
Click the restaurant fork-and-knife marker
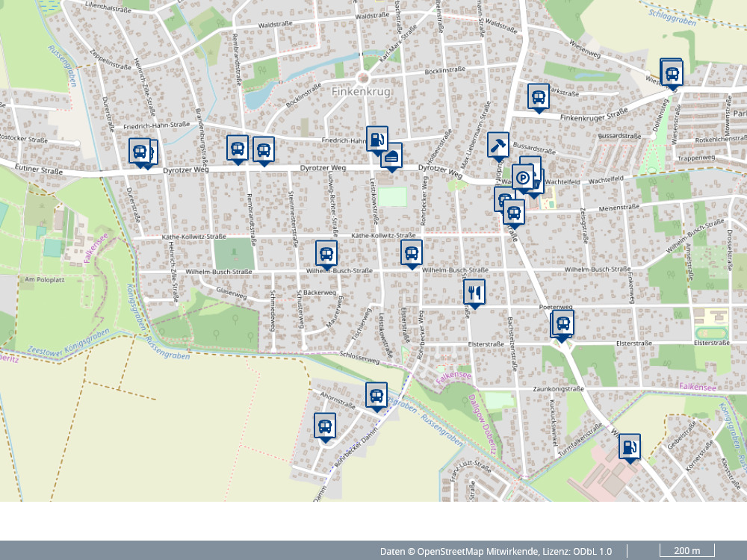click(474, 292)
